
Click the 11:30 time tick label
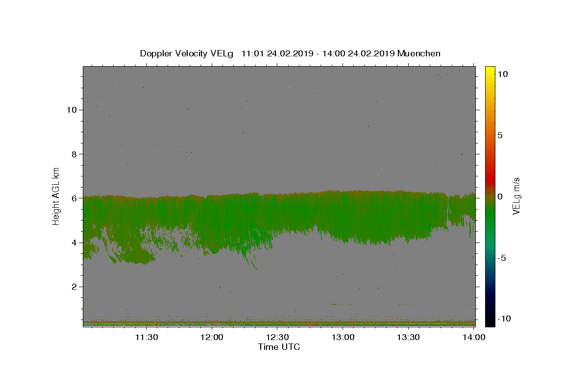[146, 337]
